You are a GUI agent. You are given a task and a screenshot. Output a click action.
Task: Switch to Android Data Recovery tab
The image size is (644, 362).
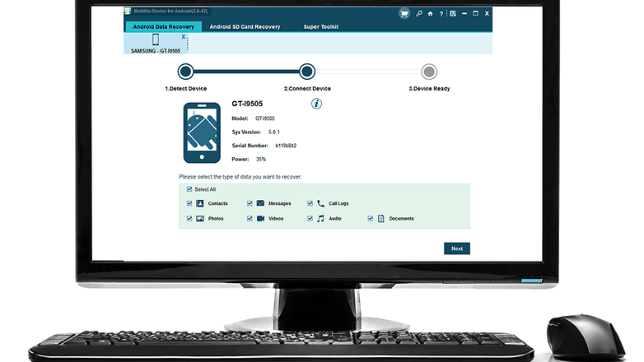(x=163, y=26)
